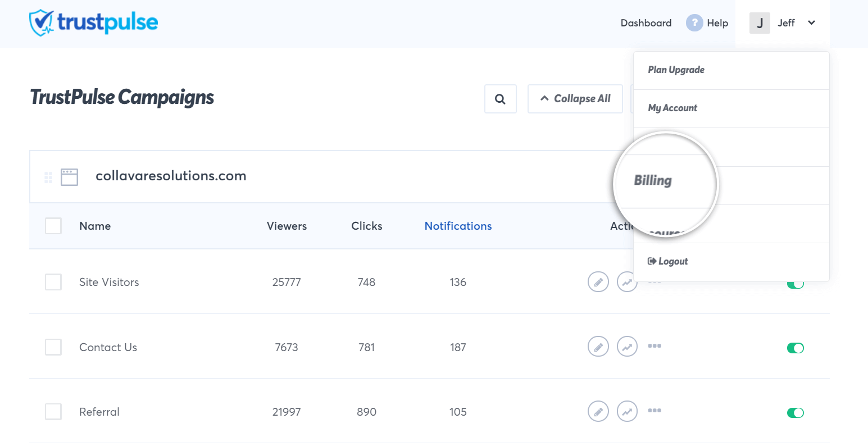
Task: Choose Billing in the account menu
Action: [x=653, y=180]
